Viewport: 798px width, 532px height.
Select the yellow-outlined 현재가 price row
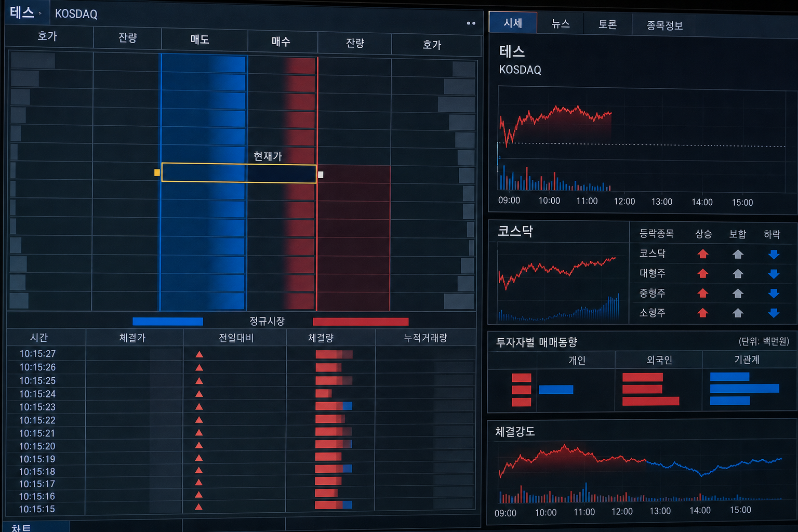[239, 173]
